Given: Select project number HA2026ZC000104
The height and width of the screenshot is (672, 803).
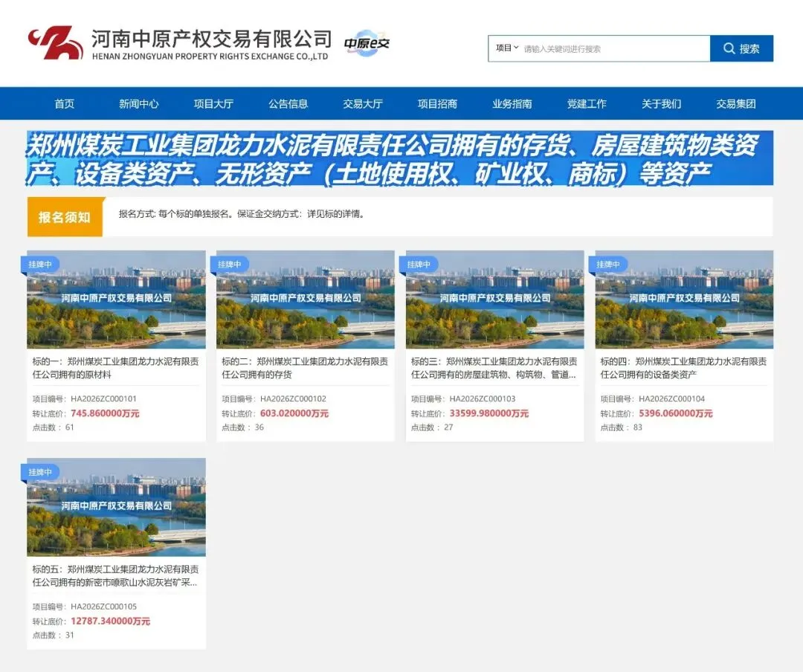Looking at the screenshot, I should click(672, 399).
